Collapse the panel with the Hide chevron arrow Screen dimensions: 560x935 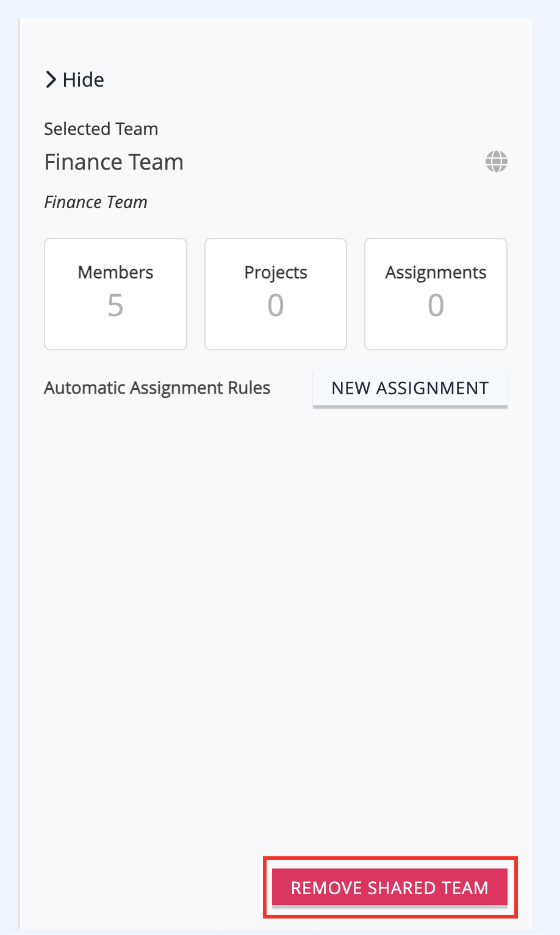coord(51,79)
